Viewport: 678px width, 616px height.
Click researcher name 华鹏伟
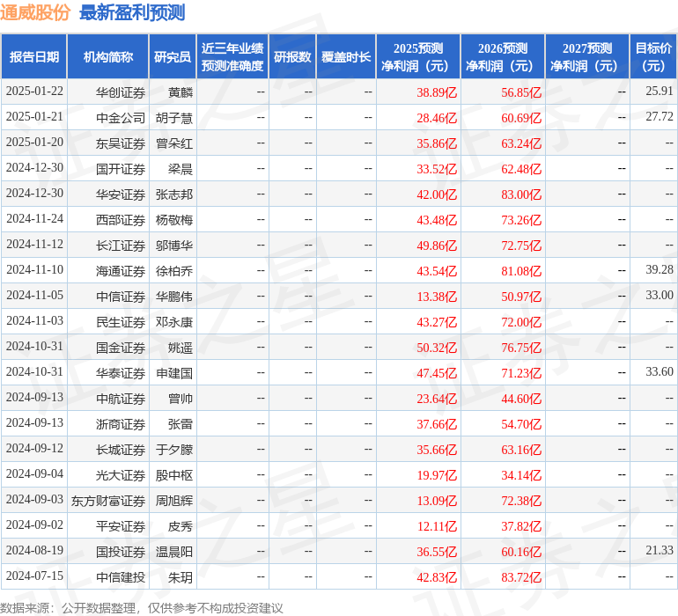[x=174, y=297]
